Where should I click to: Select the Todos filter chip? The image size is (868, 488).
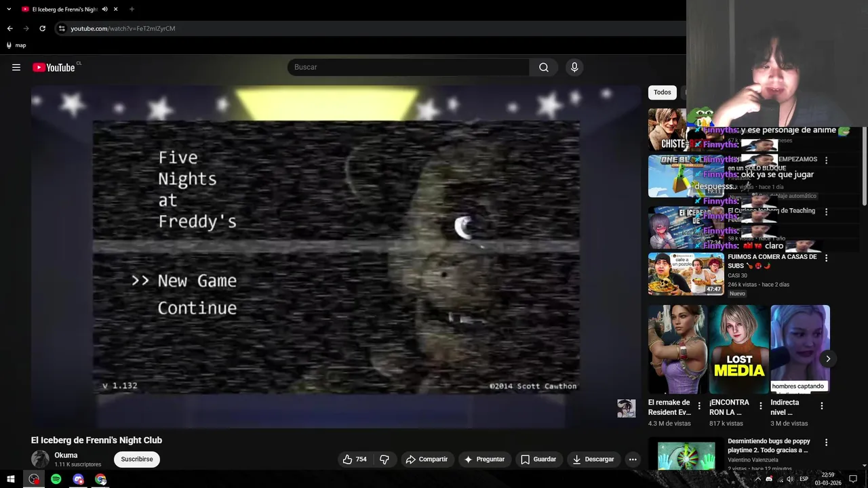663,92
